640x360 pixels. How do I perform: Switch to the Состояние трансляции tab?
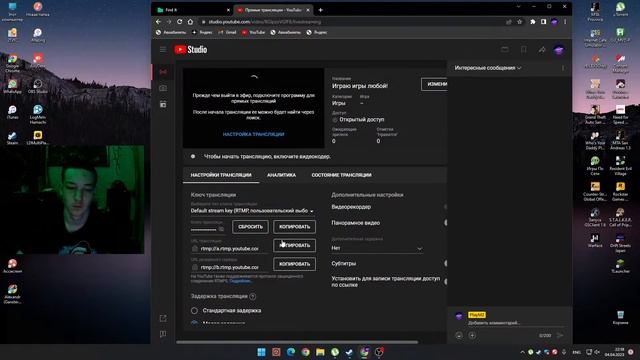tap(342, 175)
